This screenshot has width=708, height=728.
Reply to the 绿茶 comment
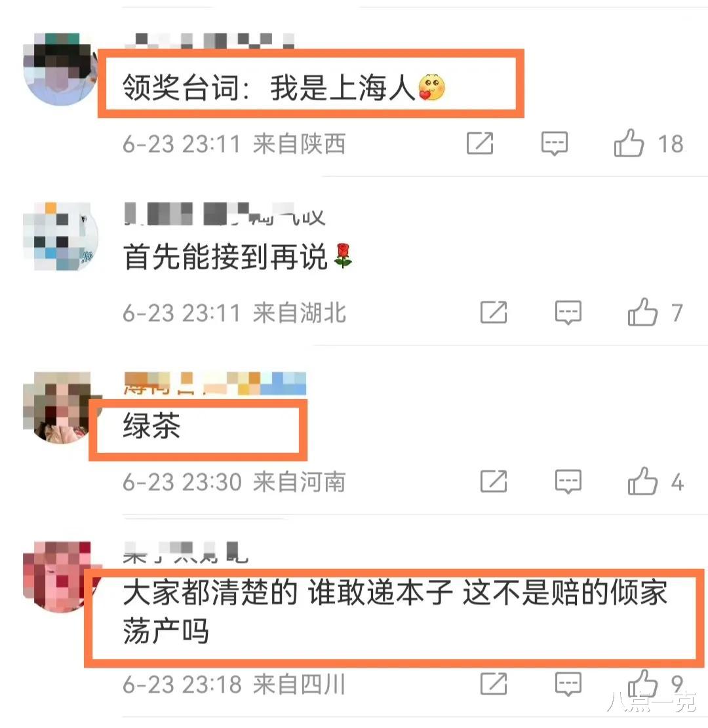pyautogui.click(x=568, y=481)
